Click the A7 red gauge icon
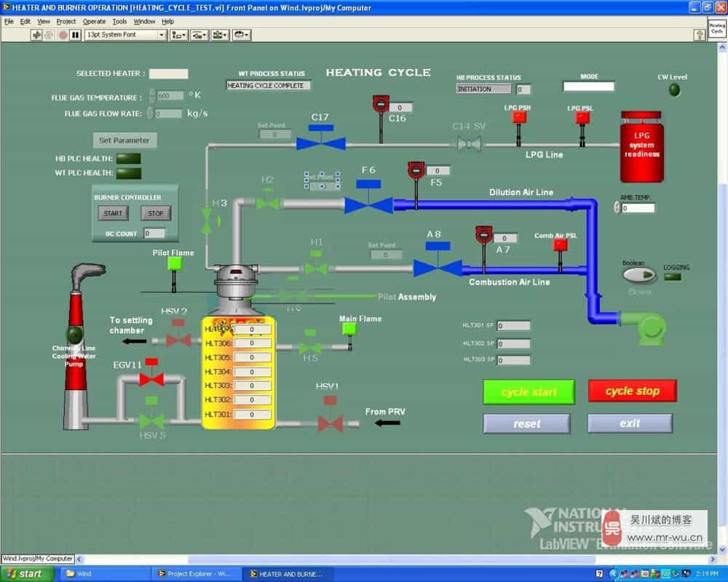The height and width of the screenshot is (582, 728). pos(484,234)
